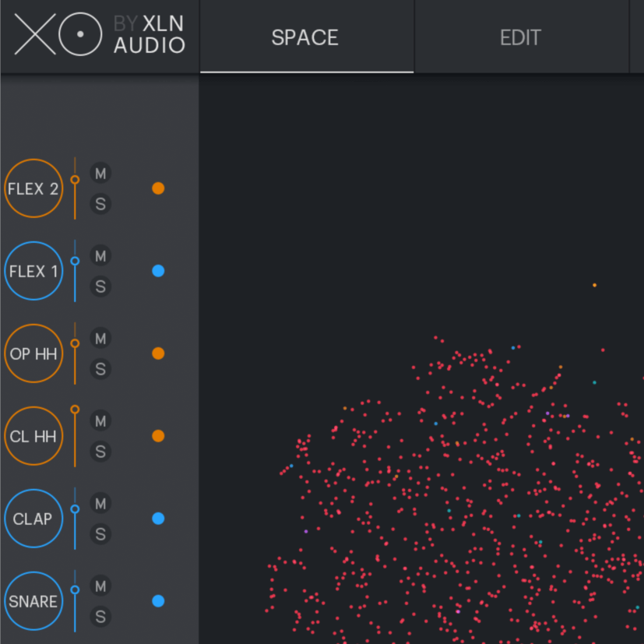Solo the CLAP channel
This screenshot has width=644, height=644.
coord(100,534)
